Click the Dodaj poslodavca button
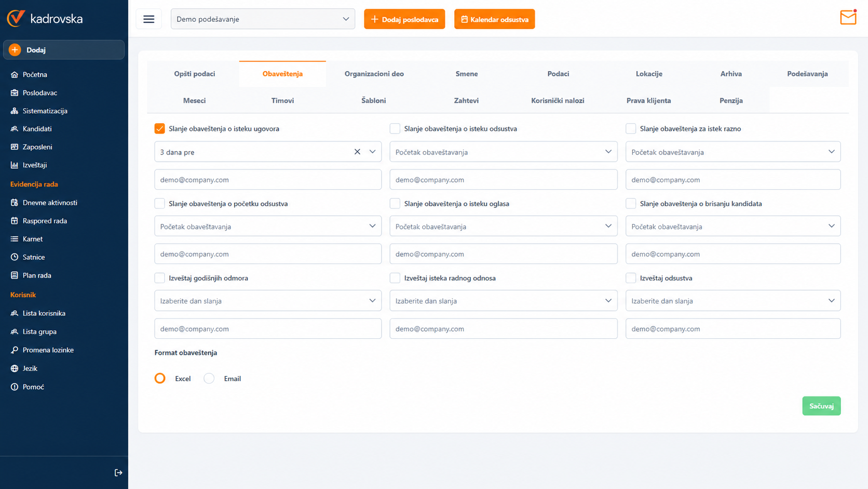This screenshot has width=868, height=489. (404, 19)
